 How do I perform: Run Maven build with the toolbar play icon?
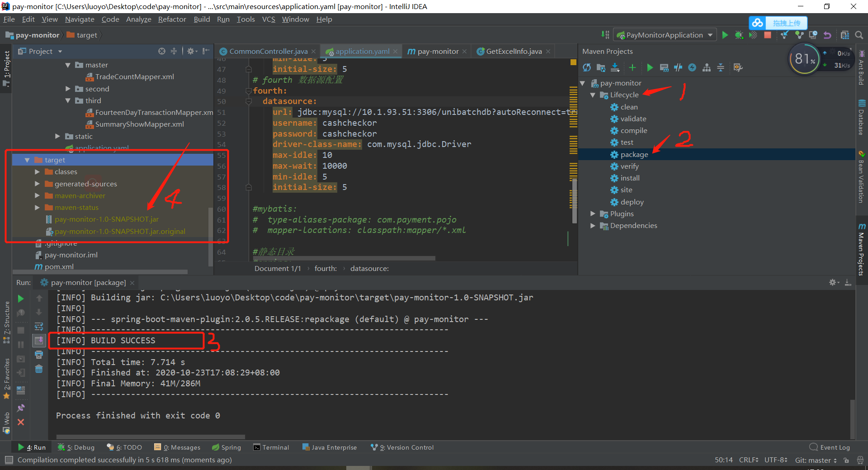(x=650, y=68)
